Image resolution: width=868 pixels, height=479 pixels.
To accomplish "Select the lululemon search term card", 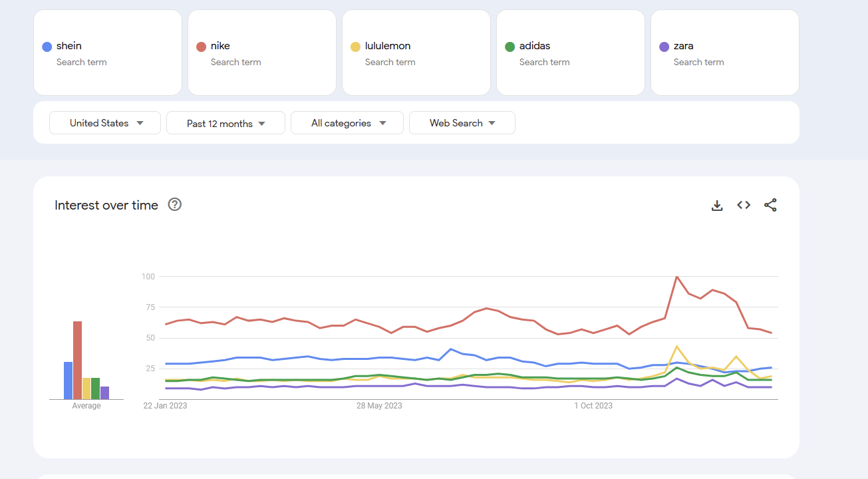I will [416, 53].
